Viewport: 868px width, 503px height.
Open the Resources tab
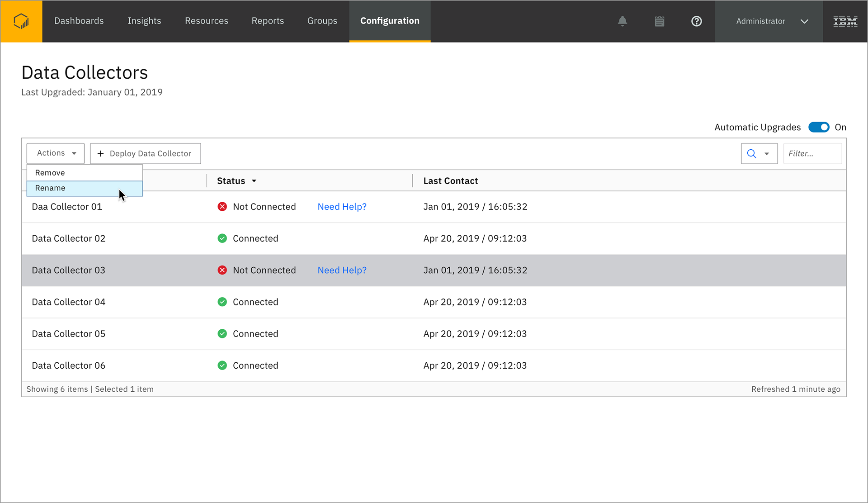(207, 21)
